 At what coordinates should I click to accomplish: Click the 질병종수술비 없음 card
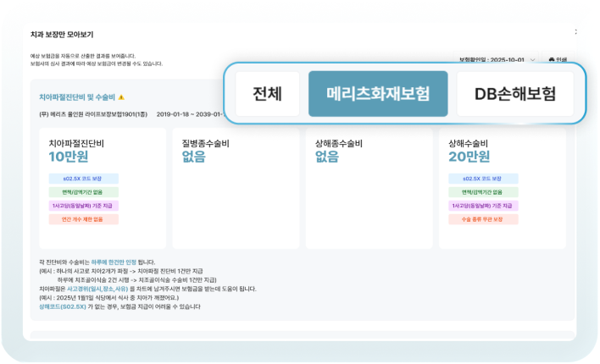point(235,188)
